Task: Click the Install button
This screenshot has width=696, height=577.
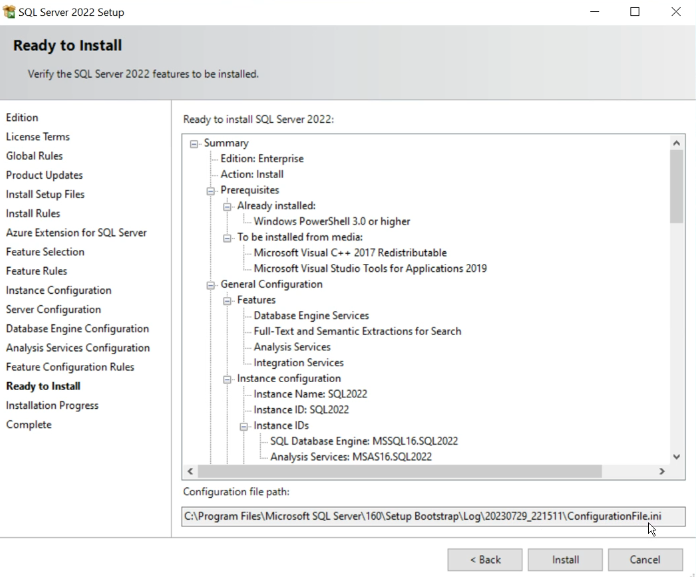Action: coord(565,560)
